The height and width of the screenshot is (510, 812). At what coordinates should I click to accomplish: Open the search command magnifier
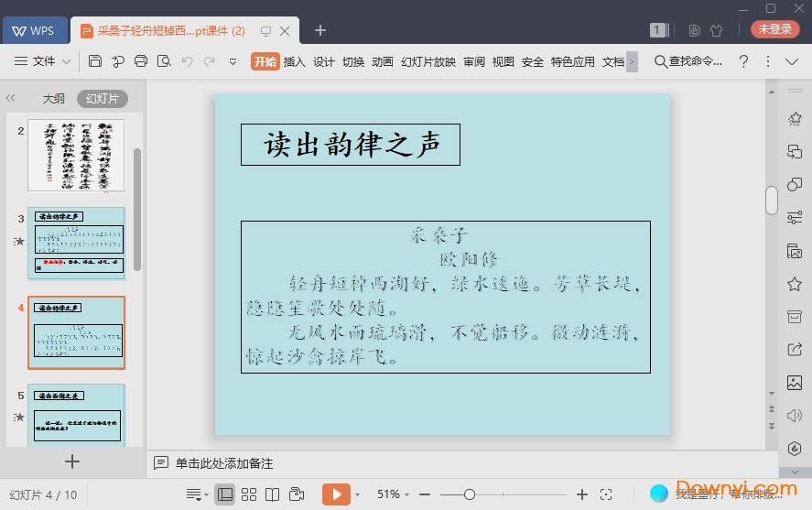(660, 61)
